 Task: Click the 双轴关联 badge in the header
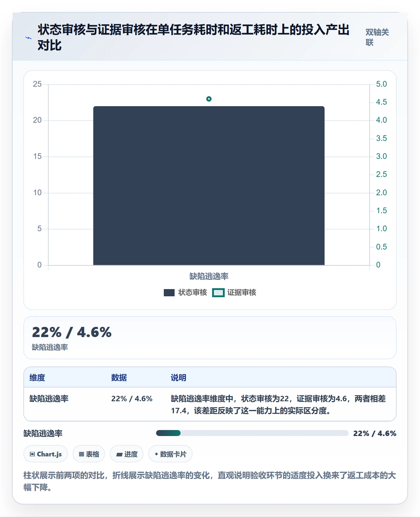pyautogui.click(x=377, y=37)
